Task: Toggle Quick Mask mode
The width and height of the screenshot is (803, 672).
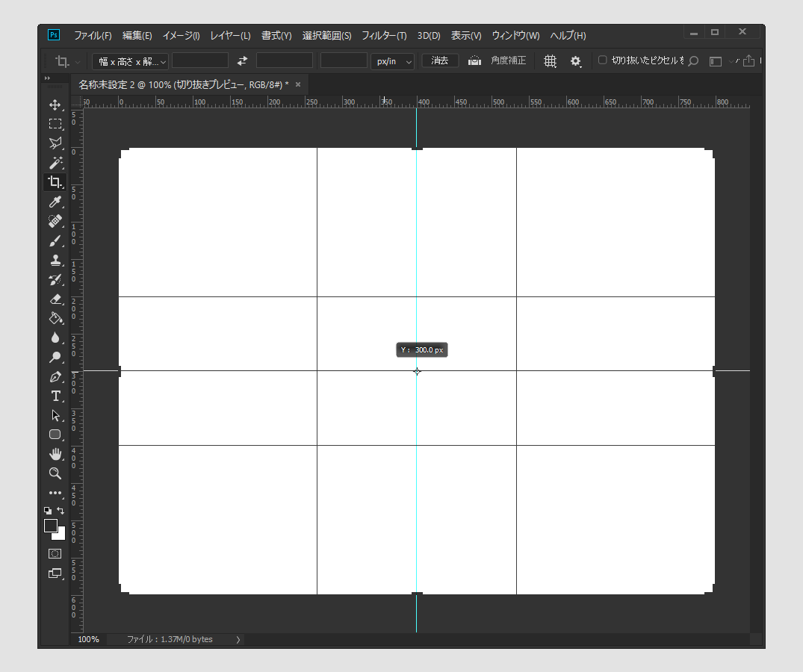Action: tap(55, 554)
